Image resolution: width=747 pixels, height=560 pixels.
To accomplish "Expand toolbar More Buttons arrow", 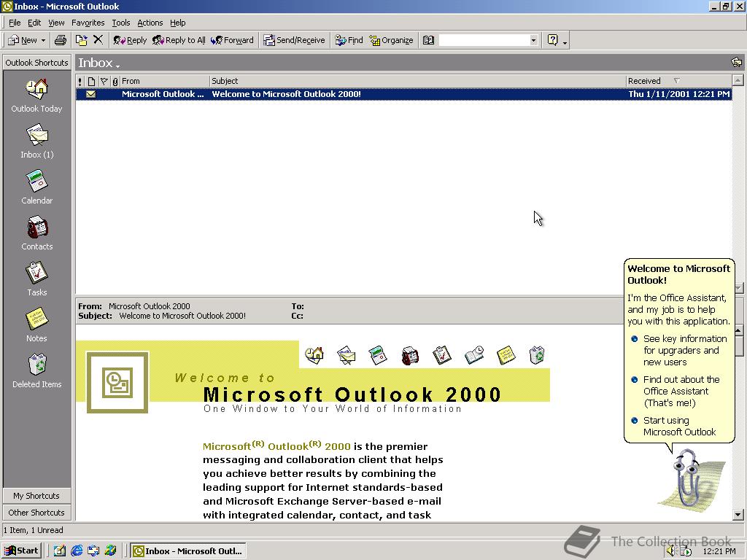I will (x=565, y=42).
